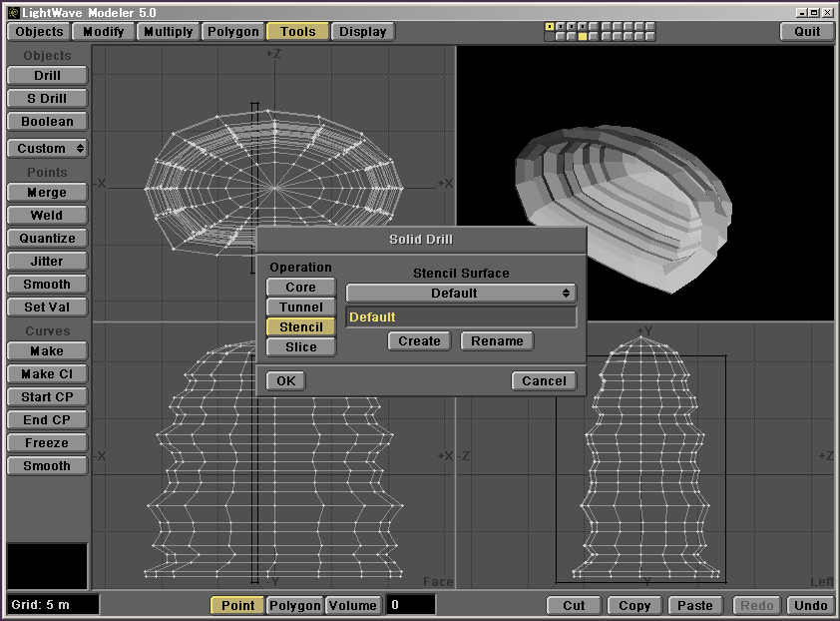Activate foreground layer 3 in layer grid
840x621 pixels.
coord(572,26)
